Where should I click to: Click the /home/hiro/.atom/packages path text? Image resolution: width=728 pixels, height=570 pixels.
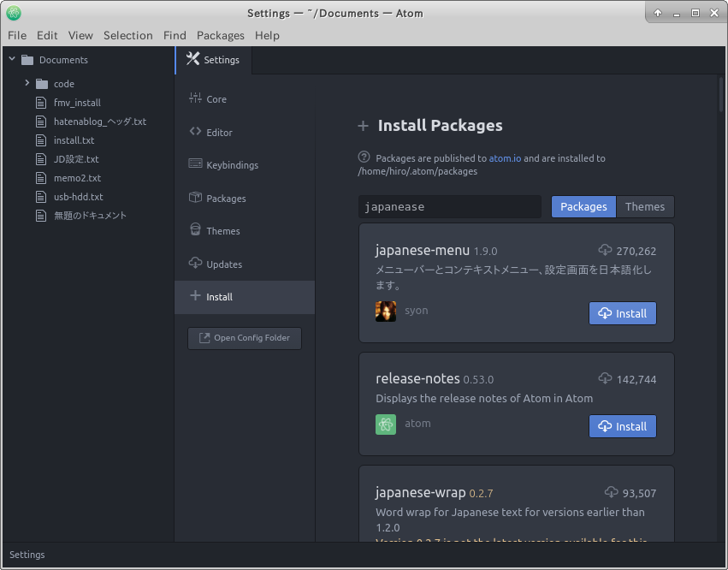pyautogui.click(x=417, y=171)
